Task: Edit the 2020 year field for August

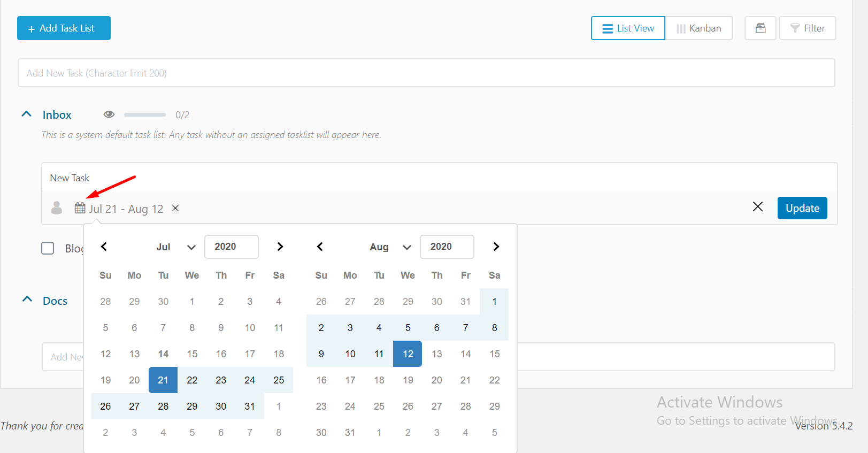Action: [447, 247]
